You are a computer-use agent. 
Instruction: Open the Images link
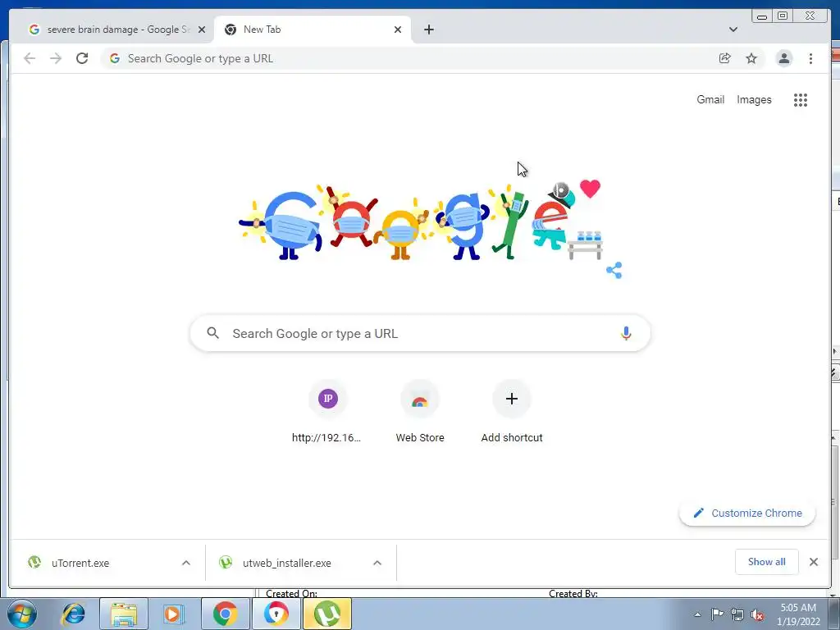[754, 99]
